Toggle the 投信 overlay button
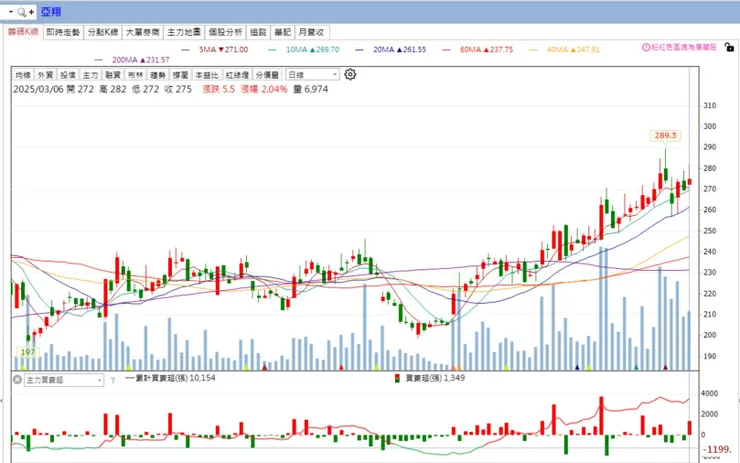 coord(68,75)
